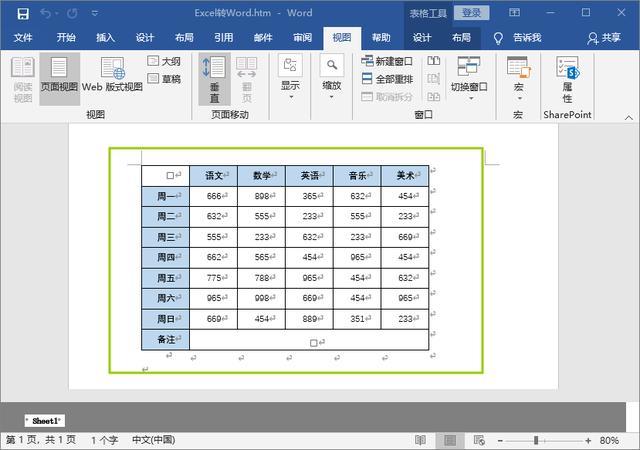
Task: Click 新建窗口 new window
Action: coord(387,61)
